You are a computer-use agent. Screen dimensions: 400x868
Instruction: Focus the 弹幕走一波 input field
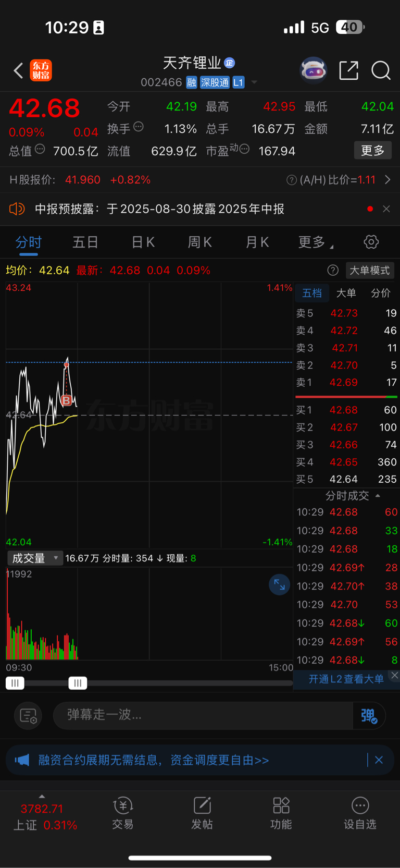[x=203, y=715]
